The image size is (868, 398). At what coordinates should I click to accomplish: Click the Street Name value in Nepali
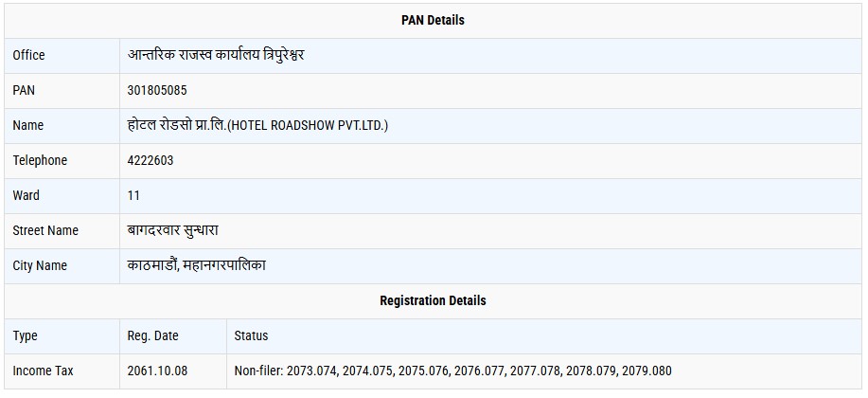(173, 230)
